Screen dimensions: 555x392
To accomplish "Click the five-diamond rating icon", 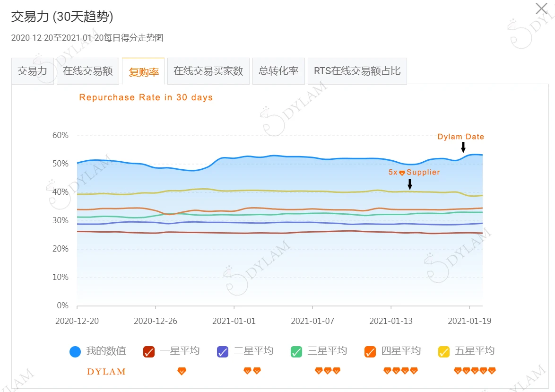I will 475,371.
